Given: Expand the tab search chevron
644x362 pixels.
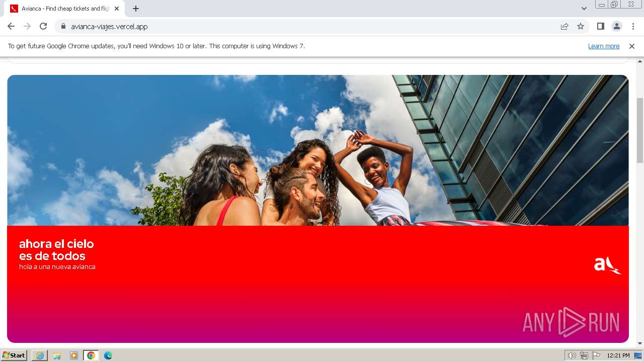Looking at the screenshot, I should tap(584, 9).
